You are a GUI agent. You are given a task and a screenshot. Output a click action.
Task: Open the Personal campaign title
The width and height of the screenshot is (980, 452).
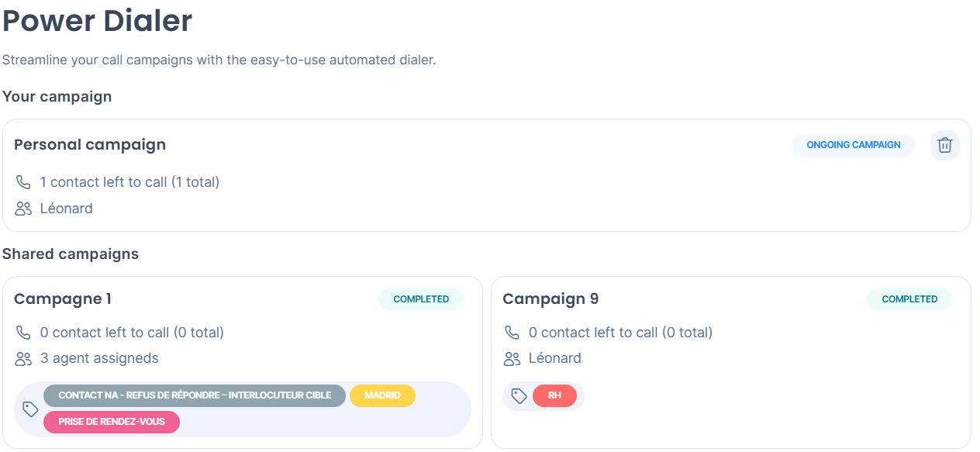tap(90, 144)
